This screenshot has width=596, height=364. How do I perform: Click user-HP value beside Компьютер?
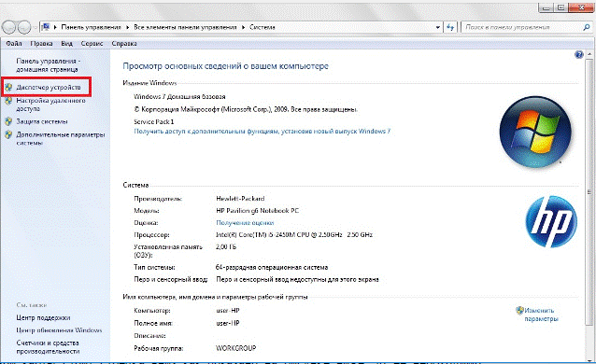228,311
